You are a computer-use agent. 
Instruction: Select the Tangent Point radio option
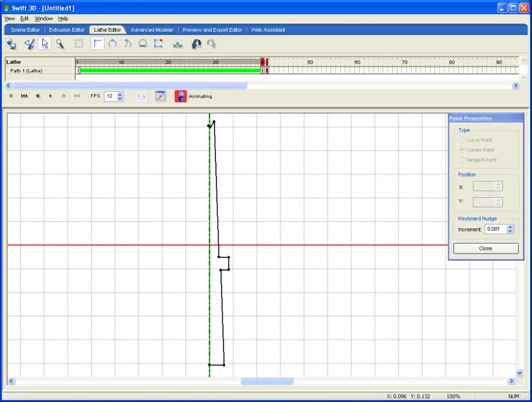pyautogui.click(x=462, y=160)
